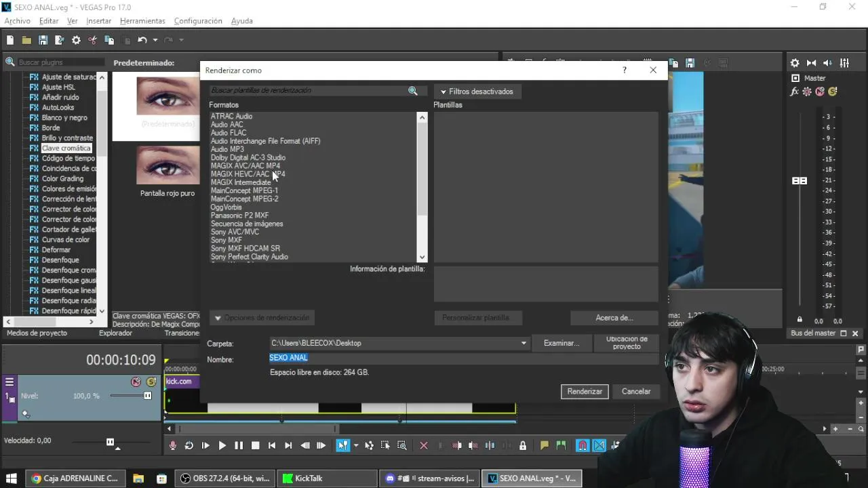Open the Carpeta path dropdown
This screenshot has width=868, height=488.
click(524, 344)
